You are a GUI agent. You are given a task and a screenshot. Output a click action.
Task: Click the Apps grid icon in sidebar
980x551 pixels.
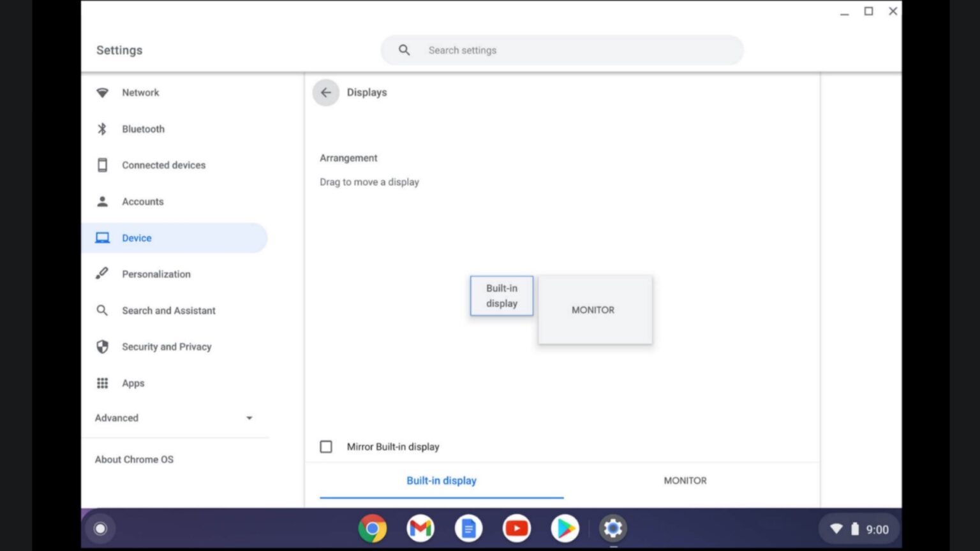point(102,383)
